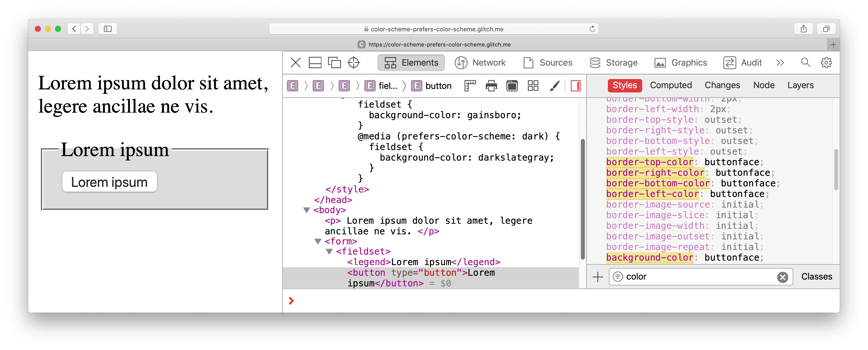Select the Styles panel tab
This screenshot has height=350, width=868.
[625, 85]
